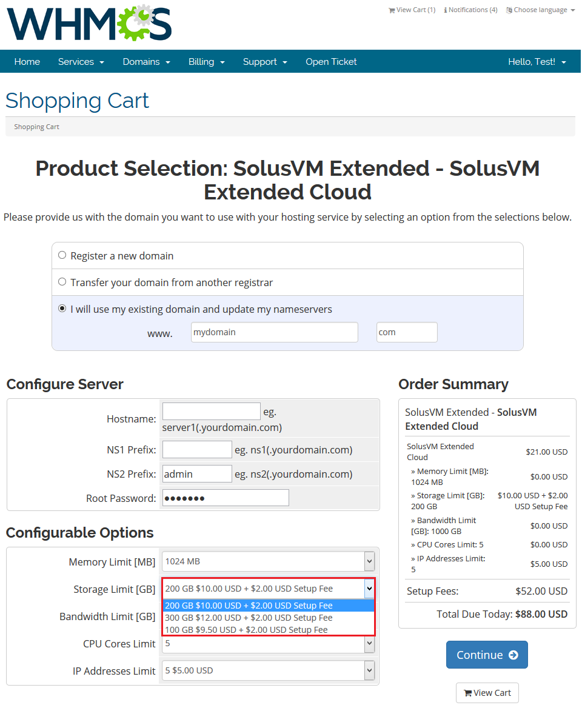Open the IP Addresses Limit dropdown
The height and width of the screenshot is (728, 582).
[269, 670]
